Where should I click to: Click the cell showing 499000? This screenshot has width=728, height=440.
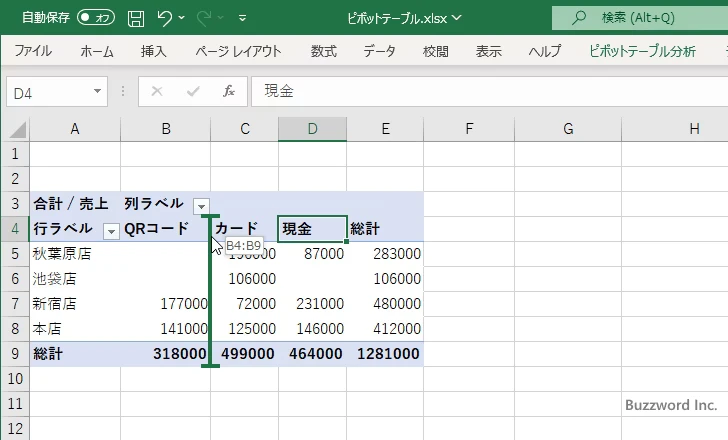coord(245,354)
